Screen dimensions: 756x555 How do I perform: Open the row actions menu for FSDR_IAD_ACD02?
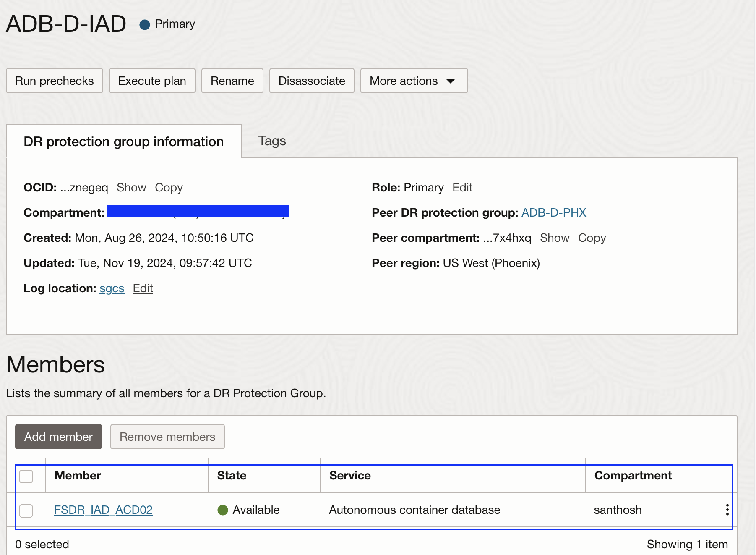(x=727, y=510)
